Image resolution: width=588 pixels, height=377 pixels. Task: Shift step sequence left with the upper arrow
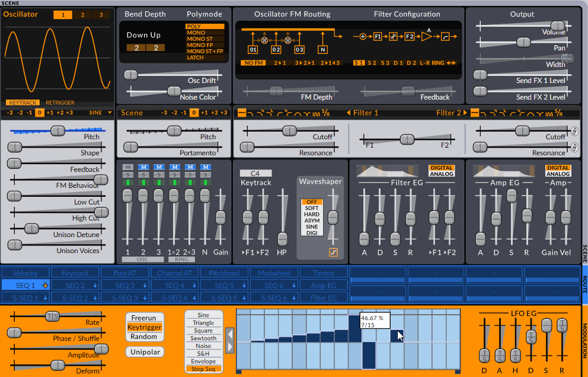click(x=230, y=334)
